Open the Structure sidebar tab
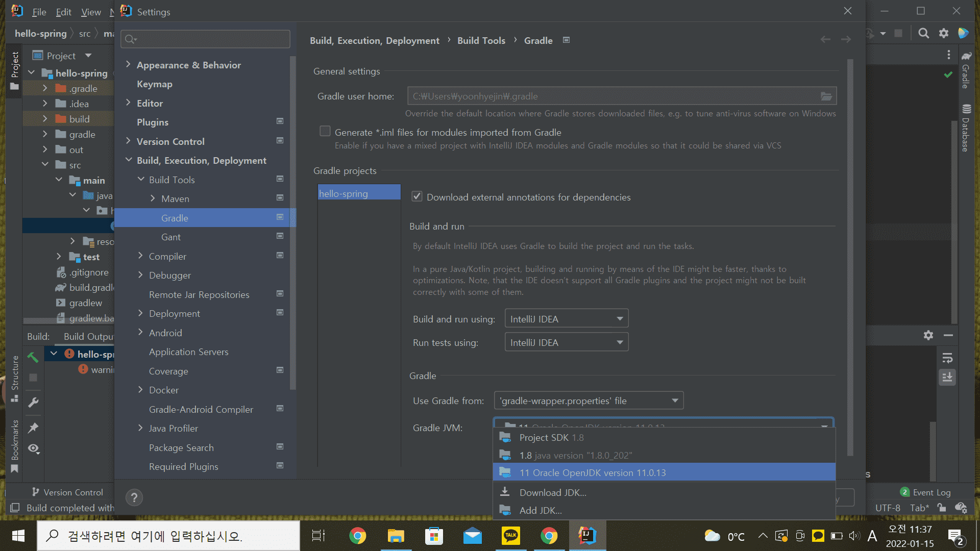980x551 pixels. [15, 379]
